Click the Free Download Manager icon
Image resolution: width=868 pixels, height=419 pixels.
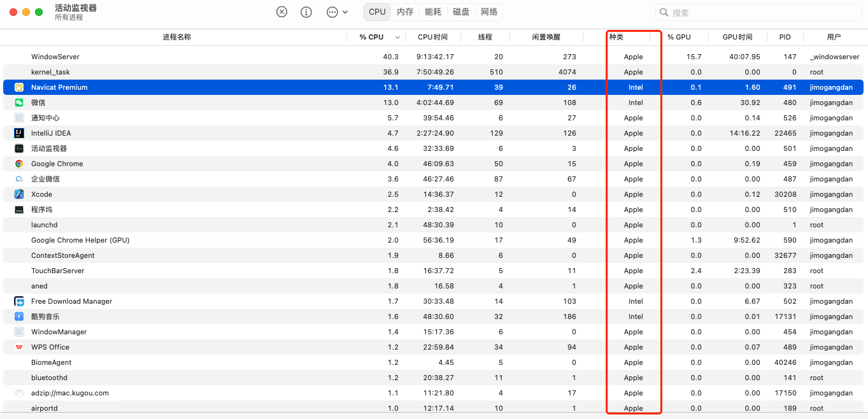(19, 301)
